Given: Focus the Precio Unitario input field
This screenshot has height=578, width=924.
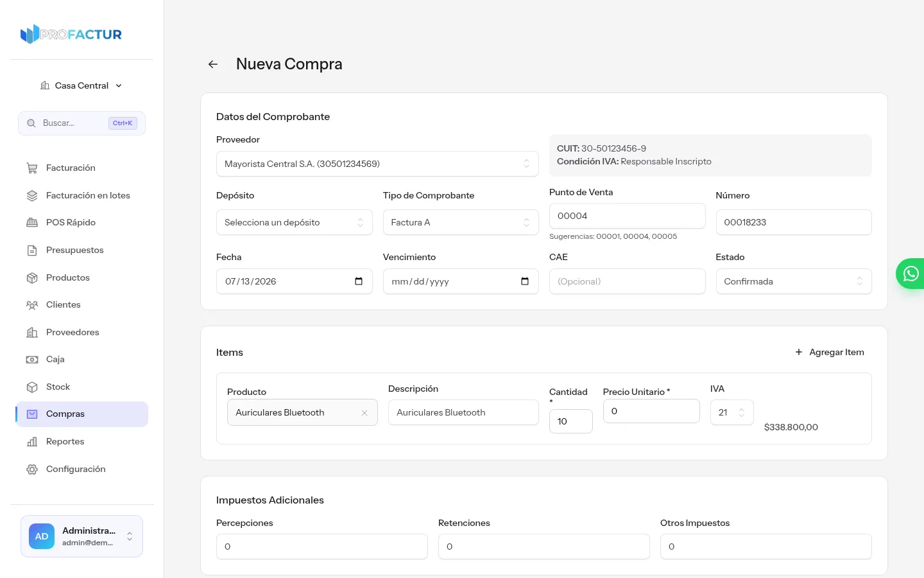Looking at the screenshot, I should tap(651, 411).
